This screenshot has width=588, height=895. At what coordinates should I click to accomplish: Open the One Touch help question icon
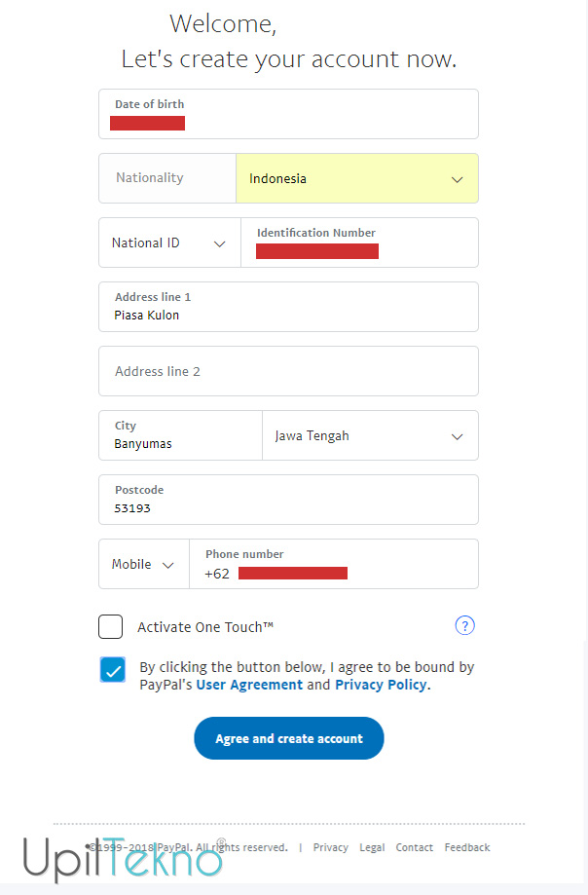464,625
